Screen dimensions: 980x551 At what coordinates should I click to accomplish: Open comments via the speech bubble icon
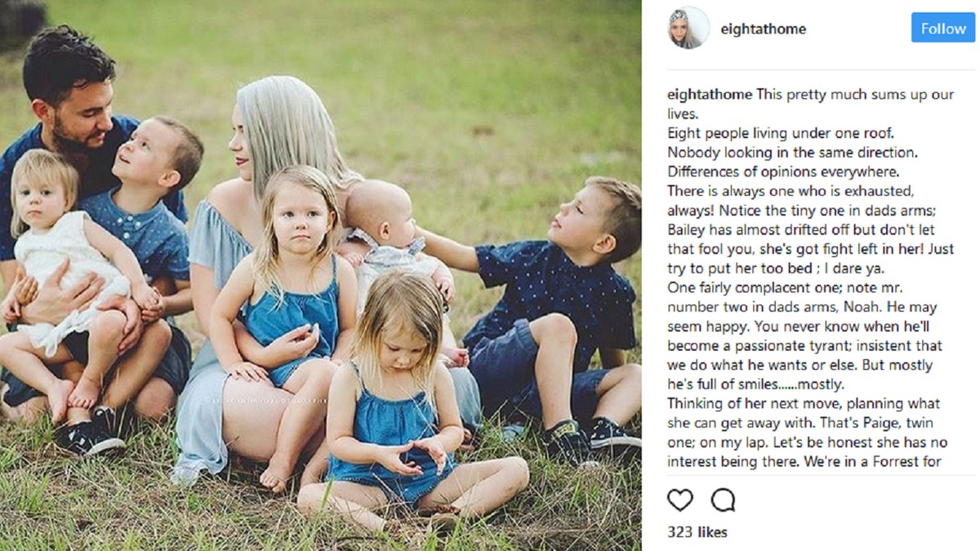[x=723, y=500]
